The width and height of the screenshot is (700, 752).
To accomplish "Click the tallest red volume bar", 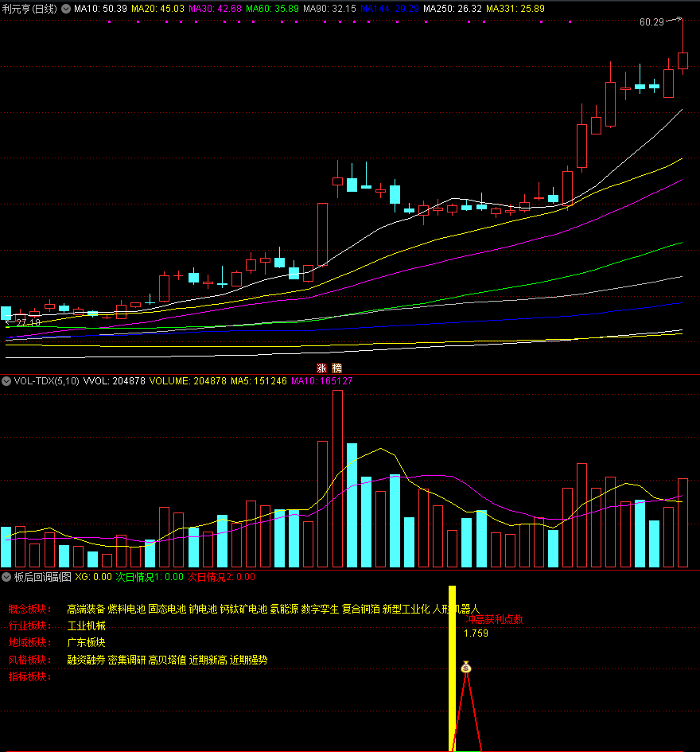I will 337,477.
